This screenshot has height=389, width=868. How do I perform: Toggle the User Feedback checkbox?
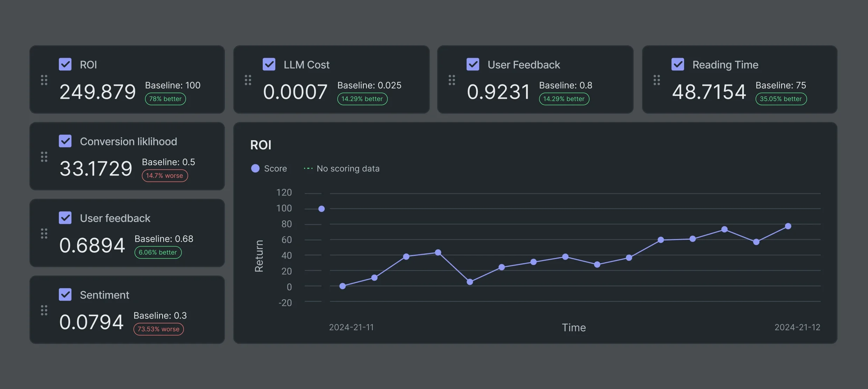473,64
